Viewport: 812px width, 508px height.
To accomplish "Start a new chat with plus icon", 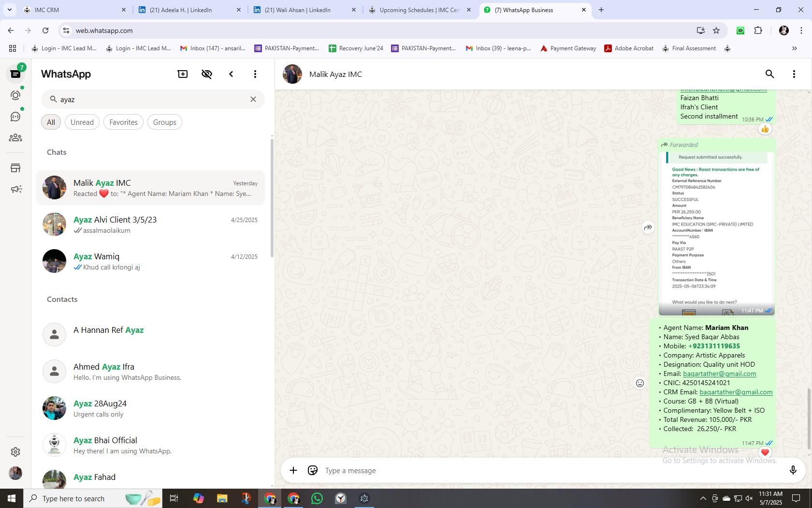I will 183,74.
